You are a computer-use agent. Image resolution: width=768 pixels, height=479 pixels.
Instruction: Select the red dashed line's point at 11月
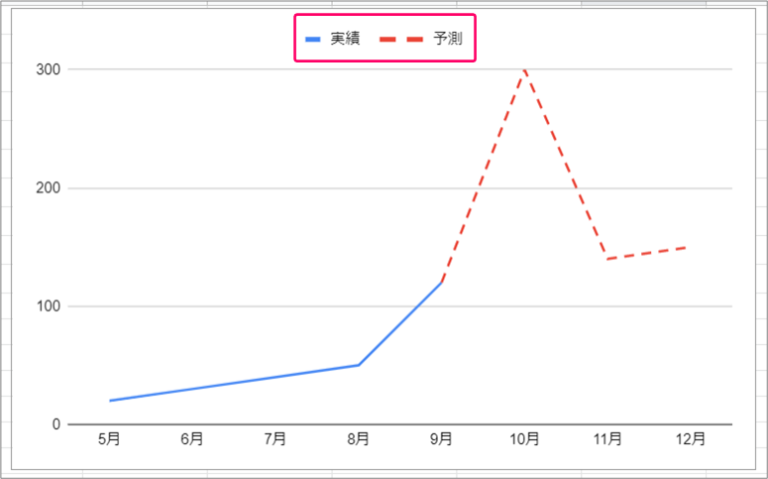tap(607, 259)
